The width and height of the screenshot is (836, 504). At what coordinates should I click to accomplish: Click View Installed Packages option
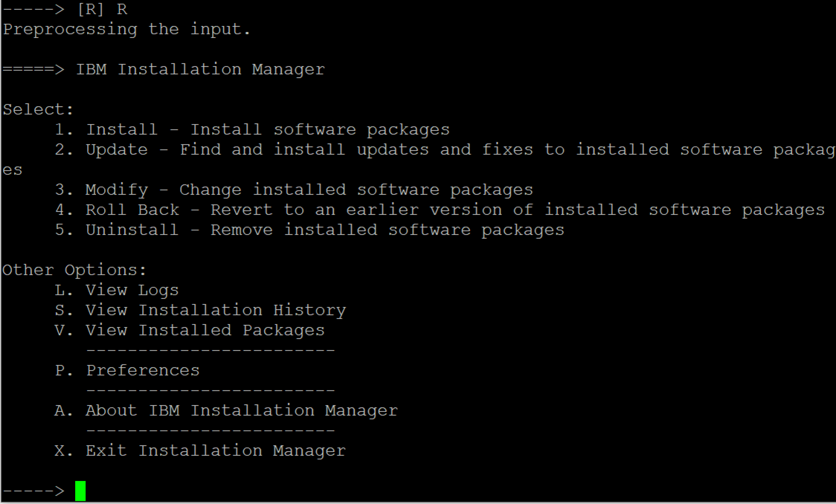(x=190, y=330)
